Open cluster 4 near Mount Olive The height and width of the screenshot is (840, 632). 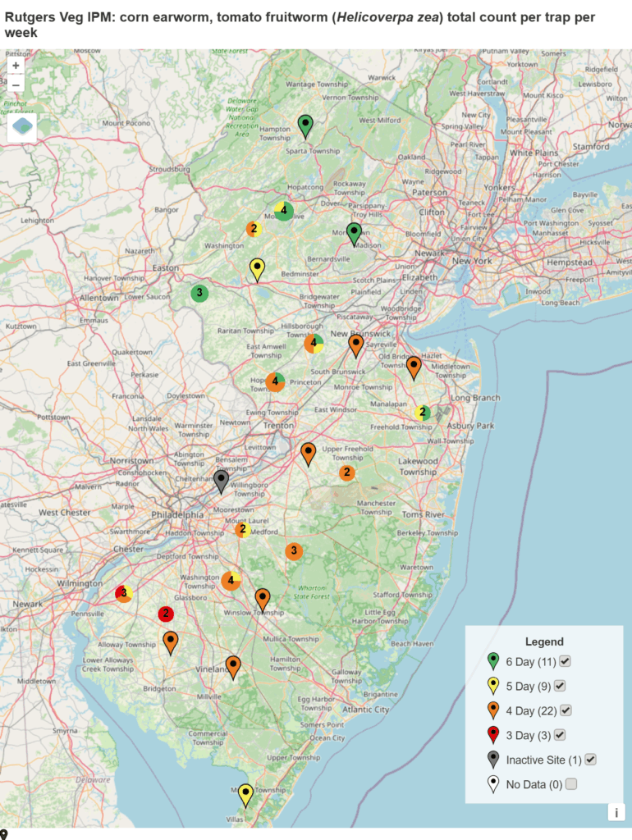pyautogui.click(x=284, y=211)
